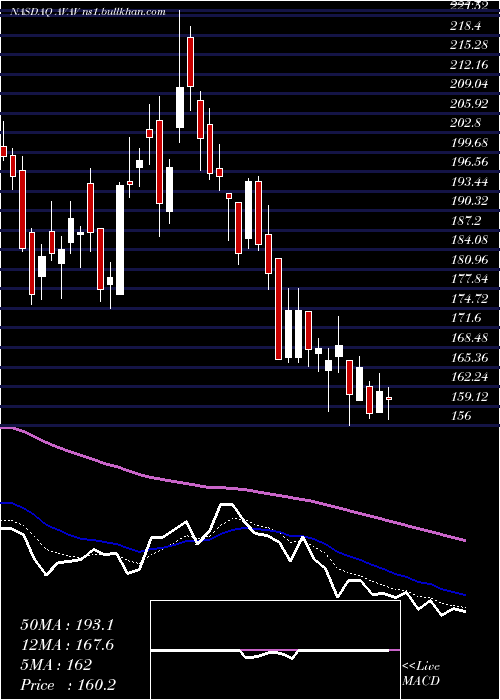The image size is (500, 700).
Task: Click the 202.8 price axis label
Action: click(x=466, y=123)
